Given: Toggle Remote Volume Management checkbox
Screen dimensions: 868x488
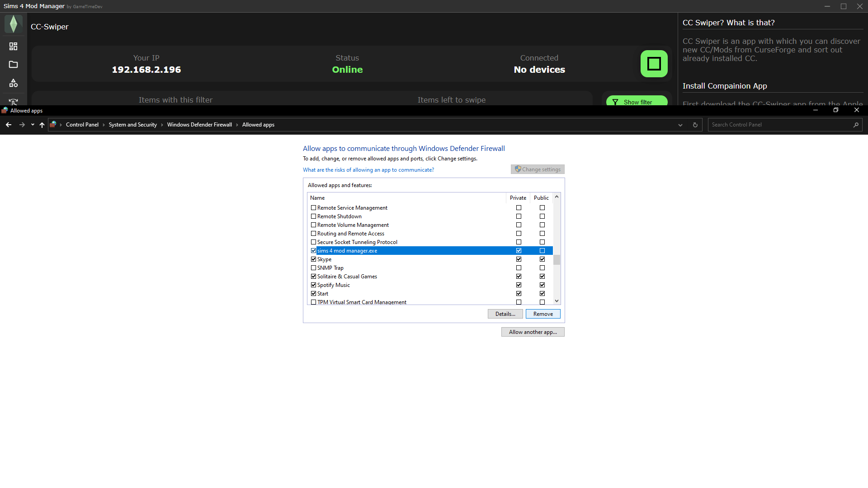Looking at the screenshot, I should coord(313,225).
